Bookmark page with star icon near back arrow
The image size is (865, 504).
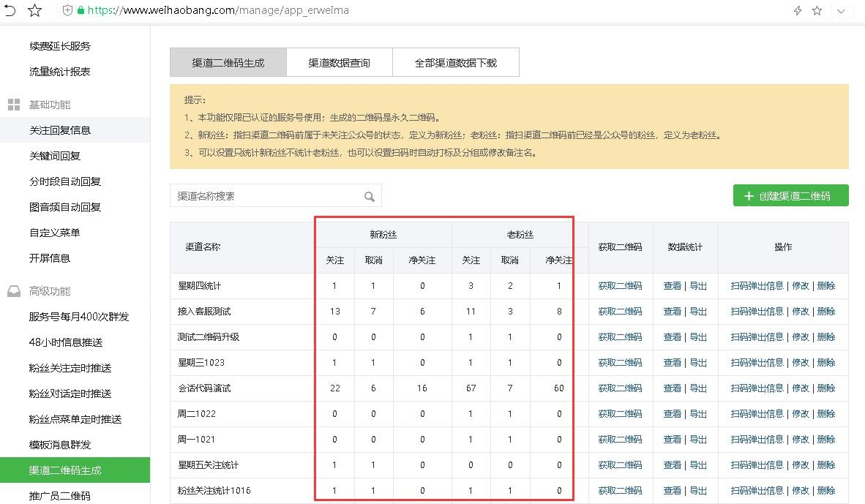tap(34, 10)
